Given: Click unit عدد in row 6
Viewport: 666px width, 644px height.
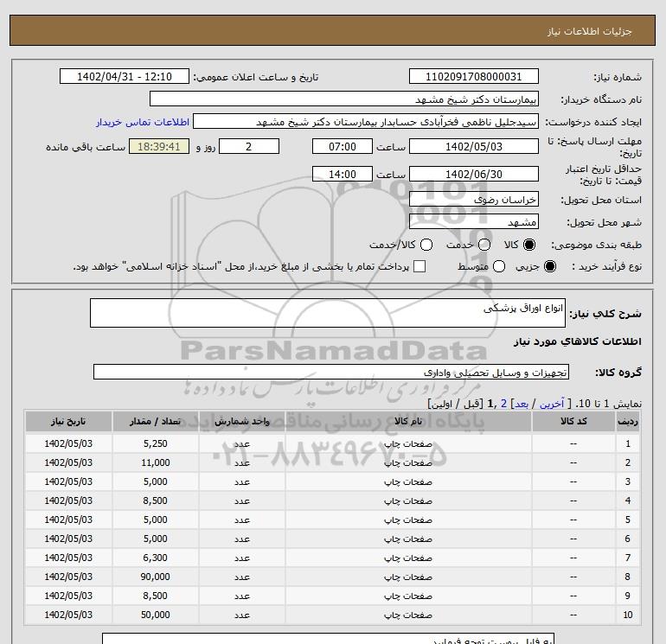Looking at the screenshot, I should pos(241,539).
